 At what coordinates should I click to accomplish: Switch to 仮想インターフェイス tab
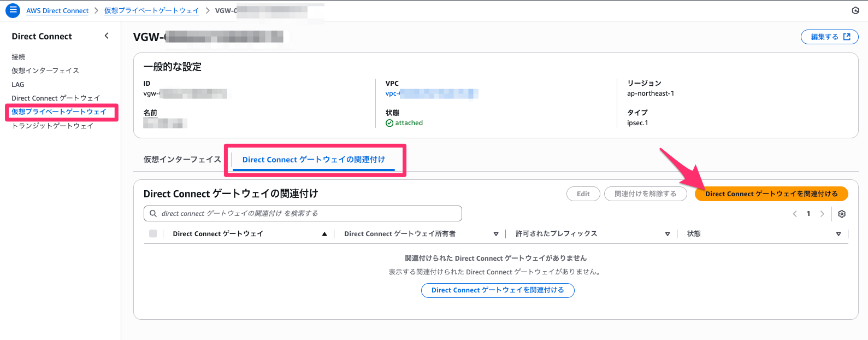(x=182, y=159)
